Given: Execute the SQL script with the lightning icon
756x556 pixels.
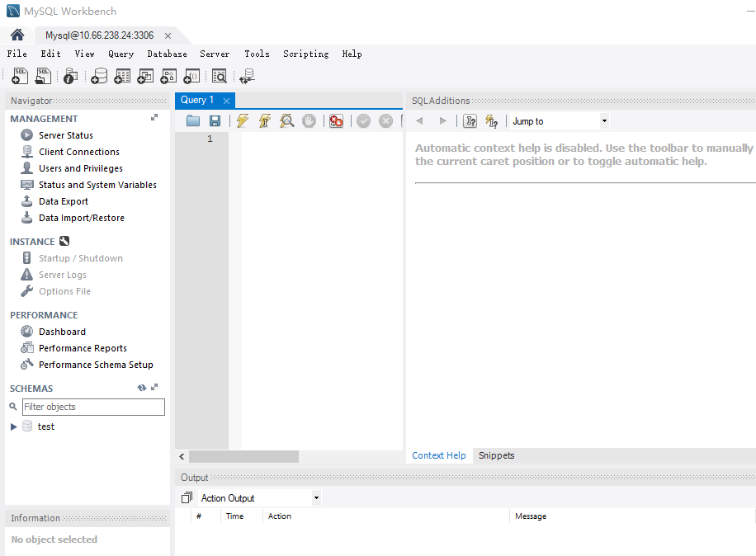Looking at the screenshot, I should click(243, 120).
